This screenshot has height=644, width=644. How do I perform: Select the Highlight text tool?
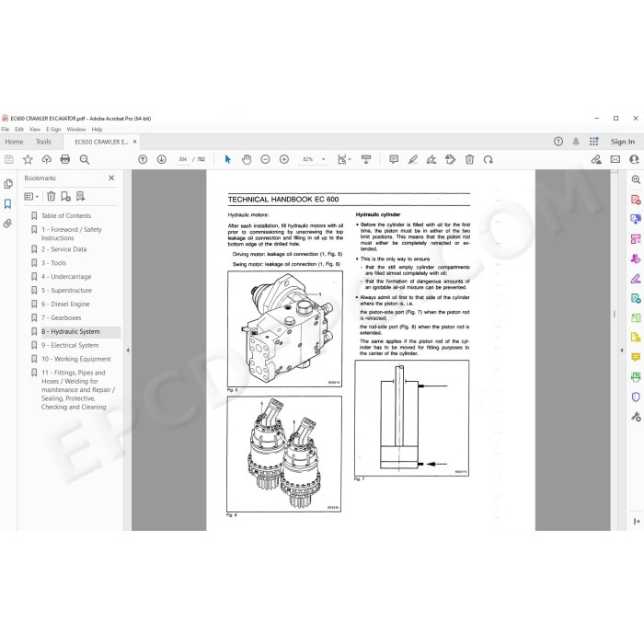tap(413, 159)
